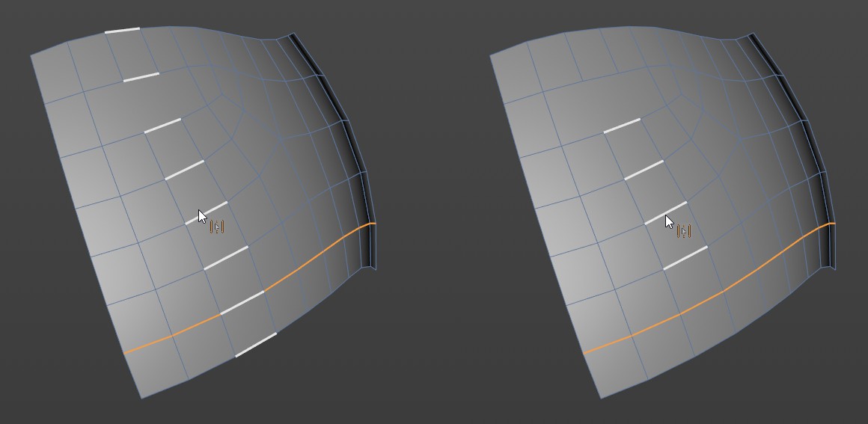The image size is (868, 424).
Task: Click bottom corner vertex of left mesh
Action: coord(141,398)
